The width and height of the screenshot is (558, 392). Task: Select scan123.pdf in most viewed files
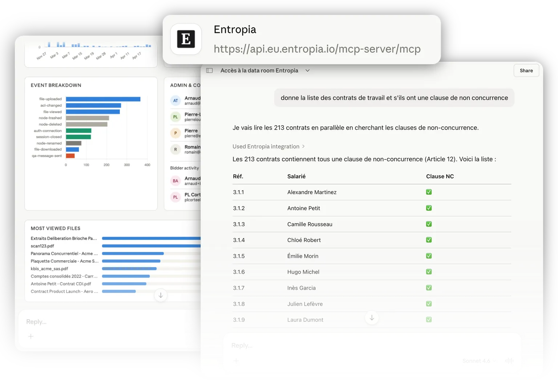(x=42, y=246)
